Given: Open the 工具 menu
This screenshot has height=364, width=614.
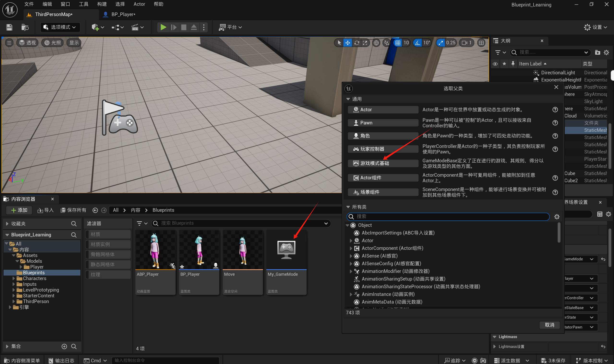Looking at the screenshot, I should click(83, 4).
